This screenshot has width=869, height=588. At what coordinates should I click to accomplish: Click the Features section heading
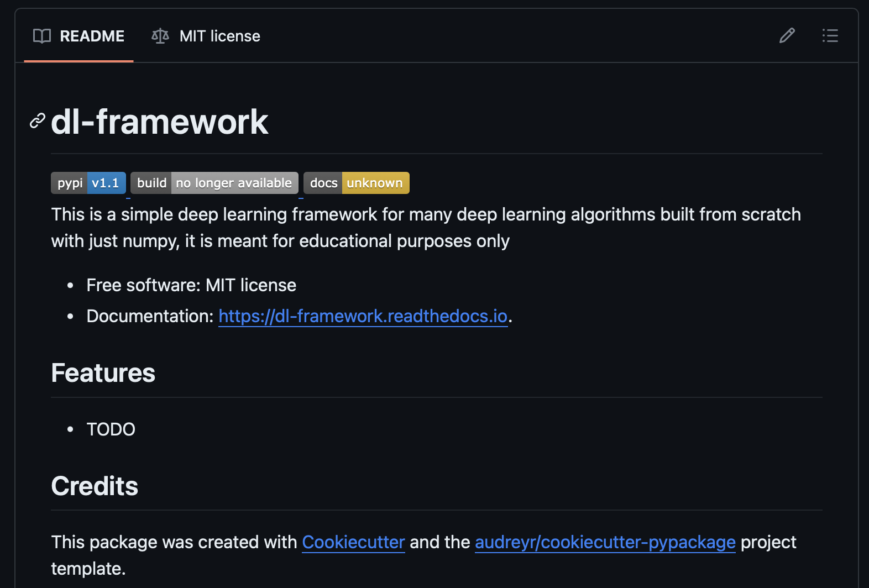pos(103,373)
